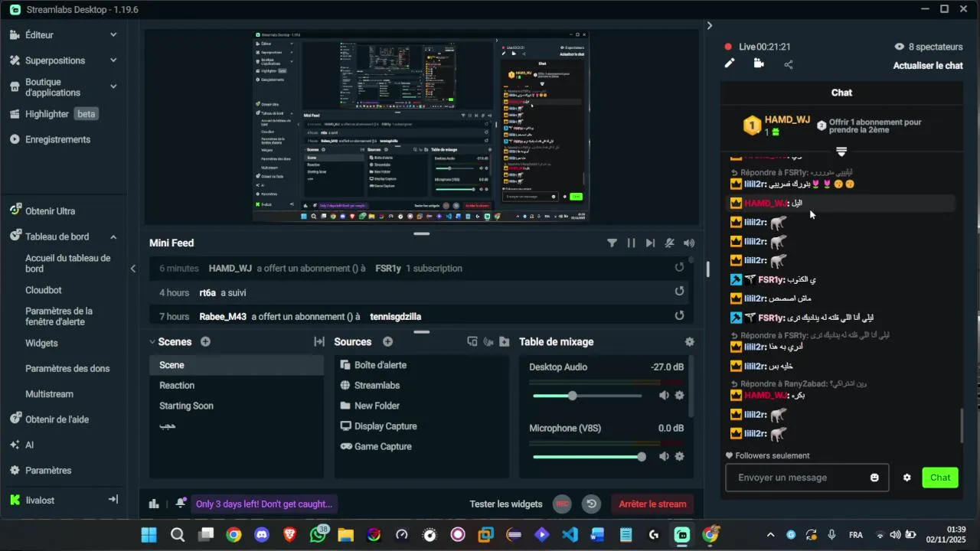Open Paramètres des dons
Viewport: 980px width, 551px height.
coord(67,368)
